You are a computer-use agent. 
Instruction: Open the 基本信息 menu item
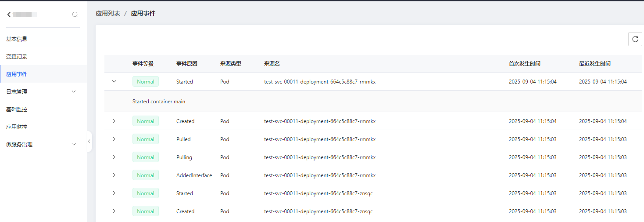pyautogui.click(x=17, y=39)
